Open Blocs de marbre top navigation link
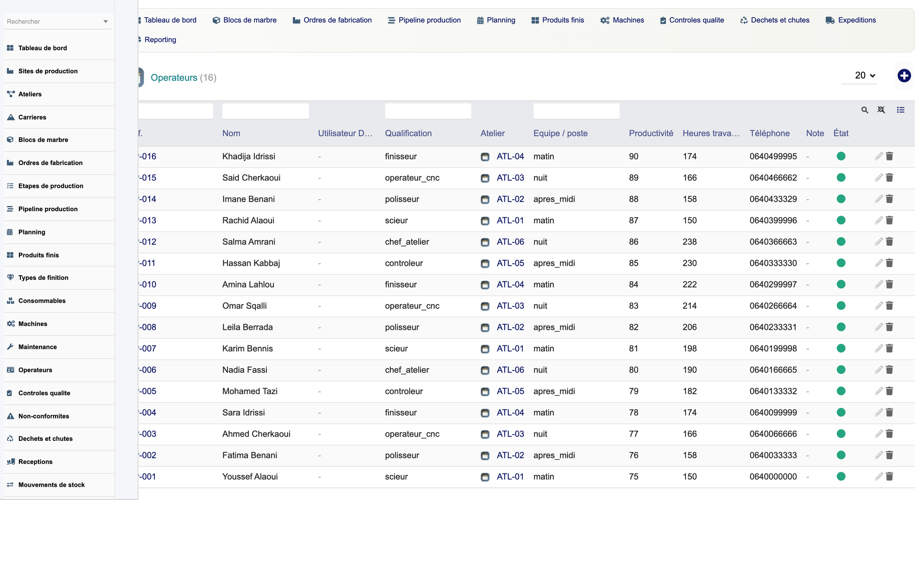 (x=245, y=20)
